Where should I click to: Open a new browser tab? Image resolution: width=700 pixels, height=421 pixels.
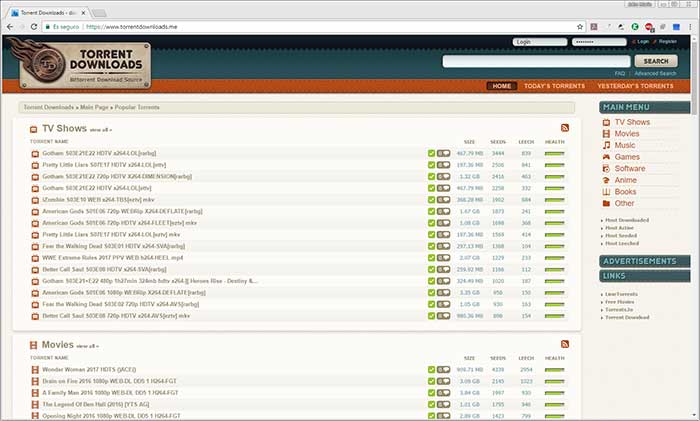(99, 13)
